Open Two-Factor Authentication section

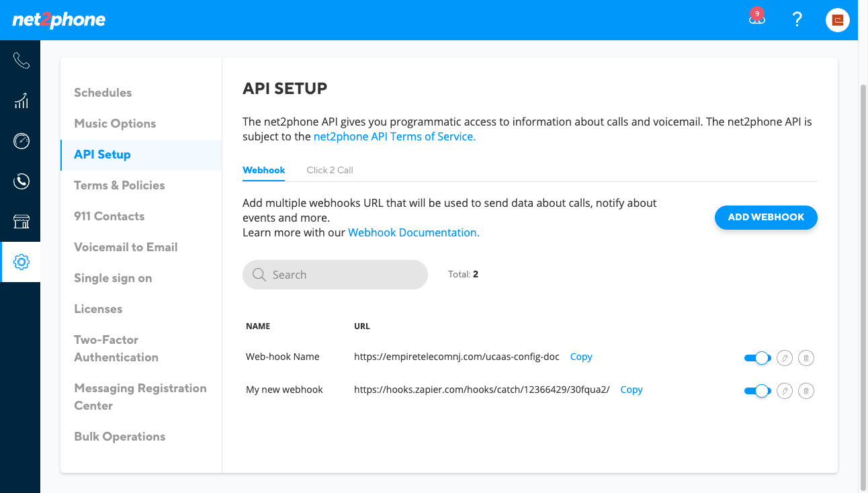click(x=116, y=349)
